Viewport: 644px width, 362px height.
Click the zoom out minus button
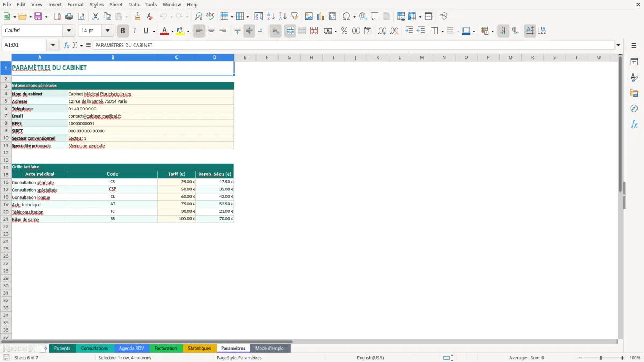click(x=580, y=358)
